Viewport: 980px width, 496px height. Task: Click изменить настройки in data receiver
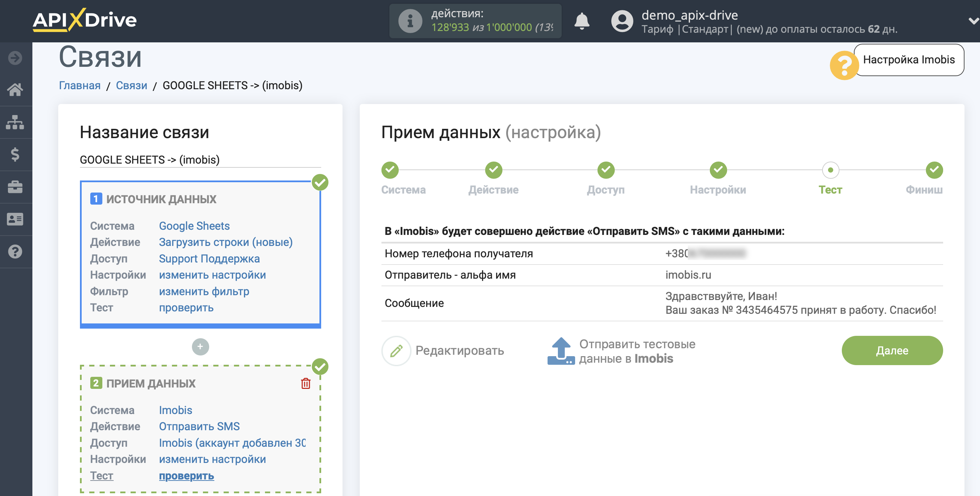(x=212, y=459)
